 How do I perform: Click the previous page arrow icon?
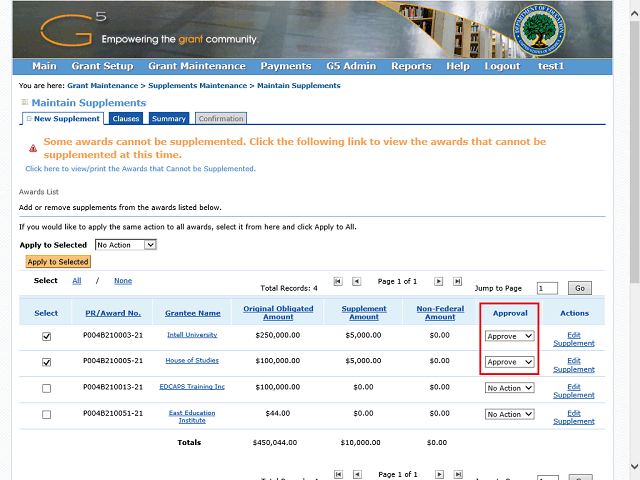coord(357,282)
